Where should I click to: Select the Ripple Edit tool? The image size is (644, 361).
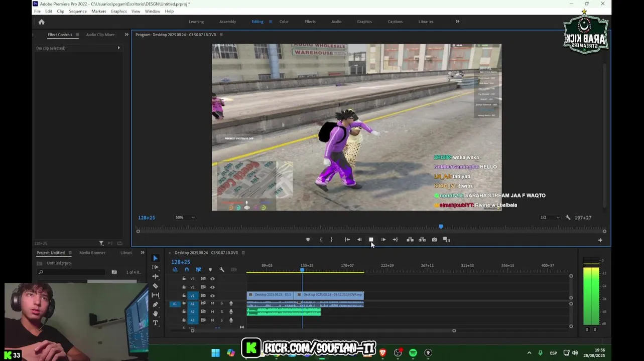click(155, 276)
